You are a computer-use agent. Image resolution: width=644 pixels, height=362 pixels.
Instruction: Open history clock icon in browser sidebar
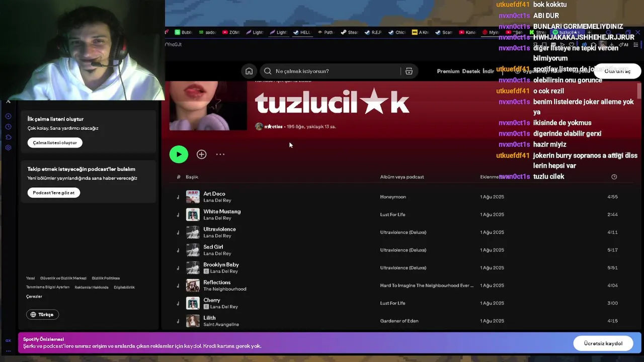[x=8, y=127]
